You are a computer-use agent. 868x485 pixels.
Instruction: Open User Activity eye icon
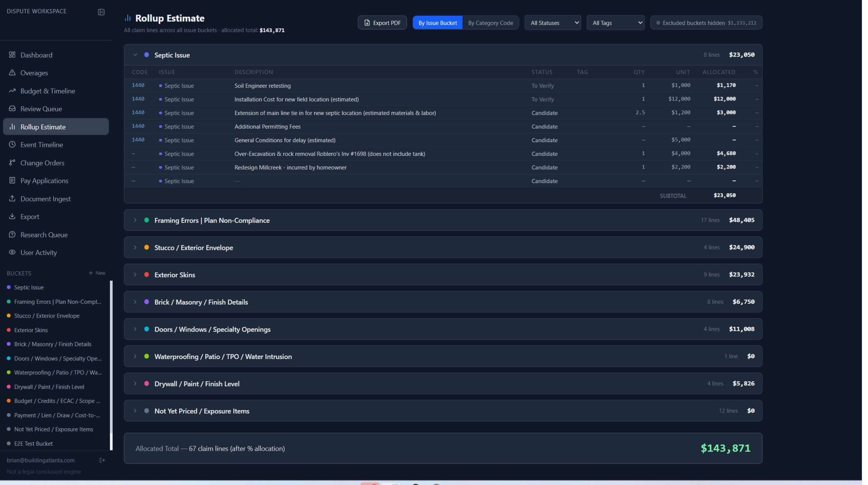12,252
